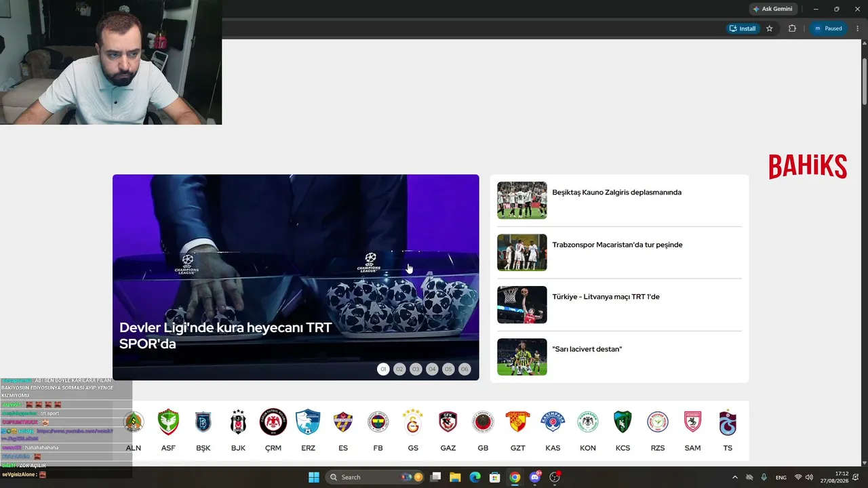Open the Trabzonspor (TS) team logo
The height and width of the screenshot is (488, 868).
pos(728,422)
